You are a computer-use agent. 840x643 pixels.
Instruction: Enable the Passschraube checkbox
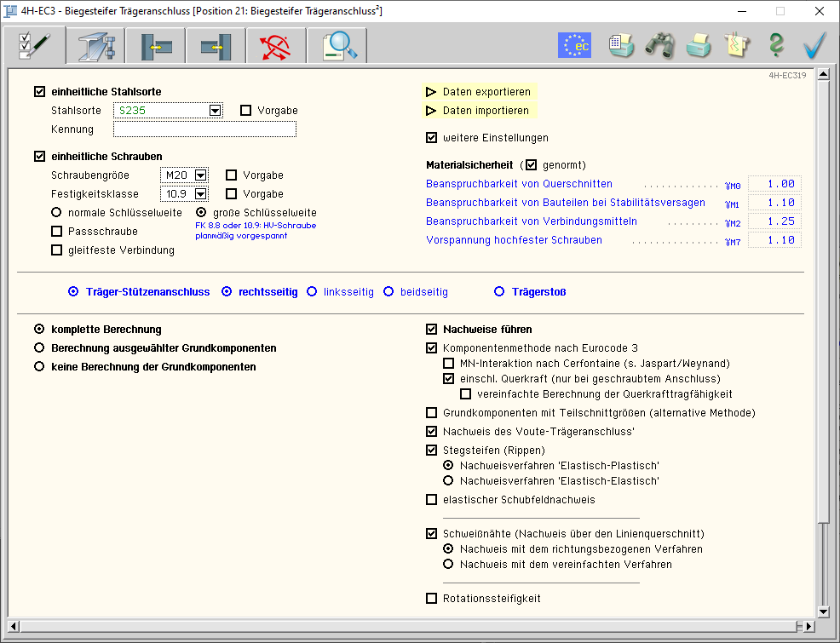(57, 232)
